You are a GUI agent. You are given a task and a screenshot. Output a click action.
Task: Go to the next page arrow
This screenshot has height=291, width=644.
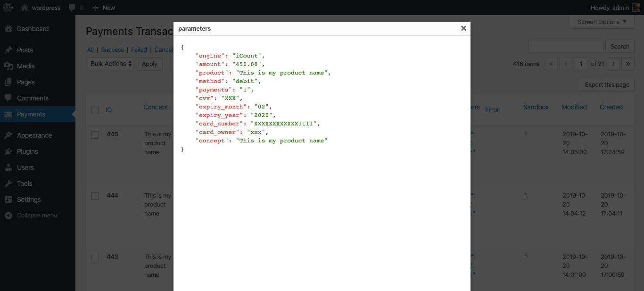(x=613, y=64)
